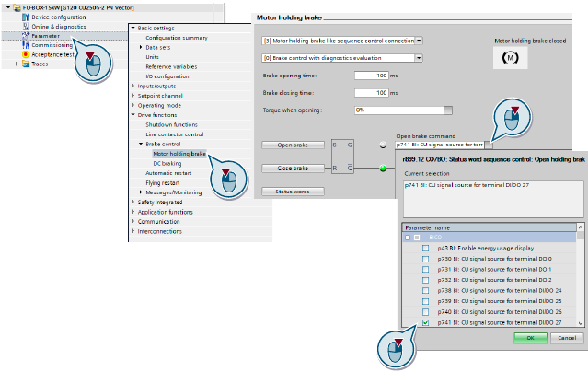This screenshot has height=372, width=588.
Task: Click the Brake opening time field
Action: [371, 76]
